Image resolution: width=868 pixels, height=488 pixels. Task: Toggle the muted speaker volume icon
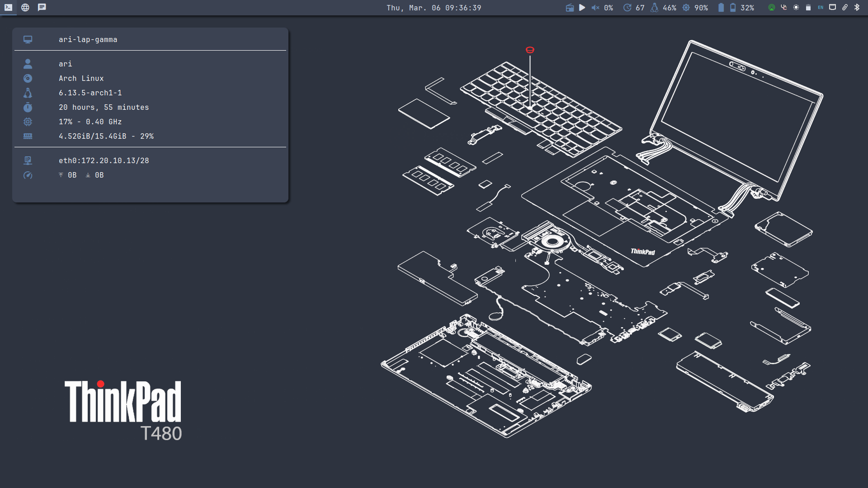(595, 8)
